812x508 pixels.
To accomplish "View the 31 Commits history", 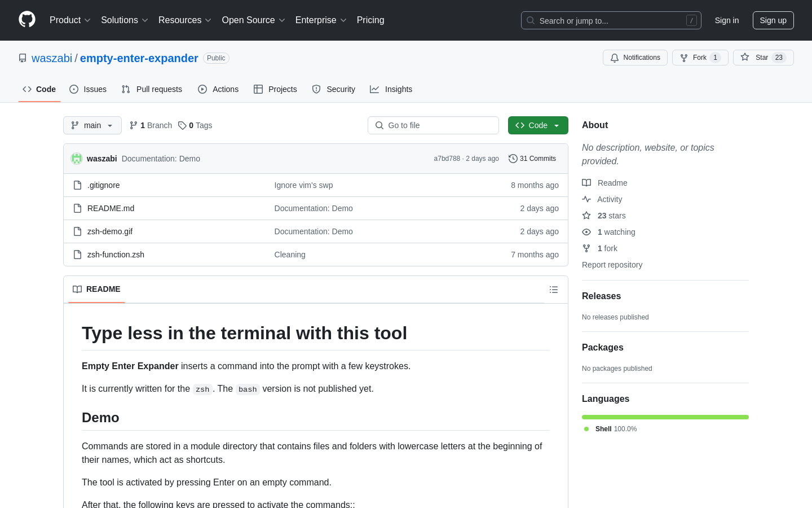I will [x=532, y=159].
